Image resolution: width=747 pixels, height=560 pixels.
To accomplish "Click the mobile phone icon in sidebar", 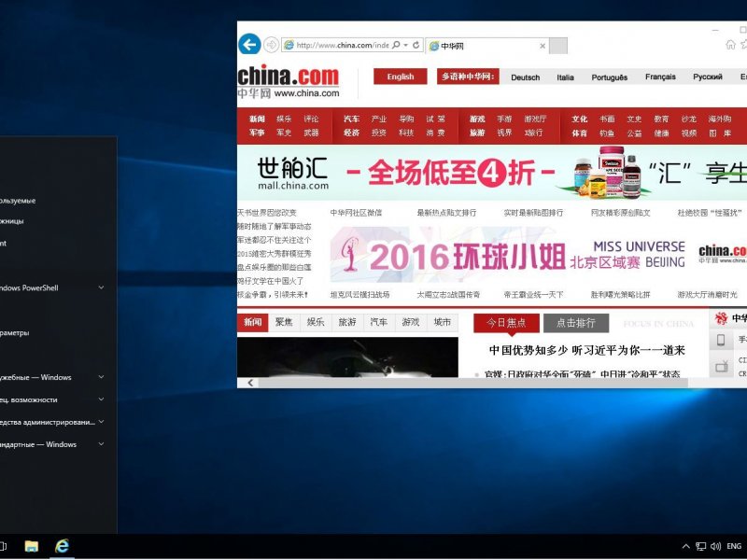I will click(x=721, y=340).
